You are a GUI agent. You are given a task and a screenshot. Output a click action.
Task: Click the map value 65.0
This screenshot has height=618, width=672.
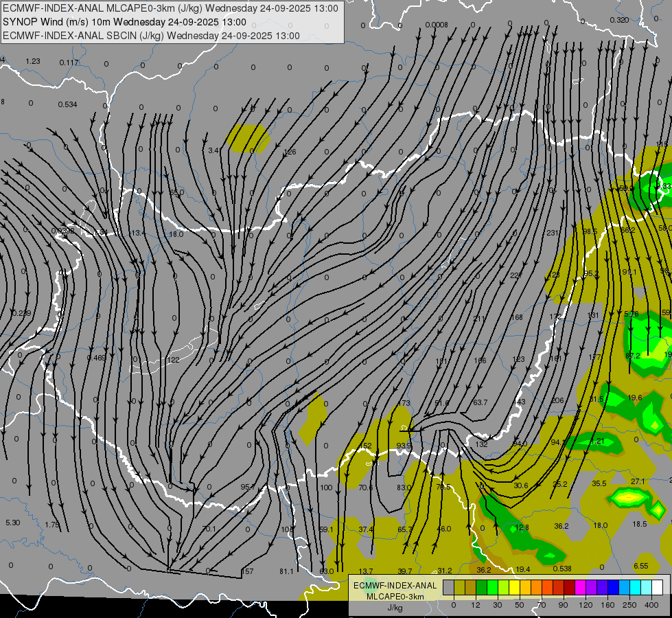point(176,192)
